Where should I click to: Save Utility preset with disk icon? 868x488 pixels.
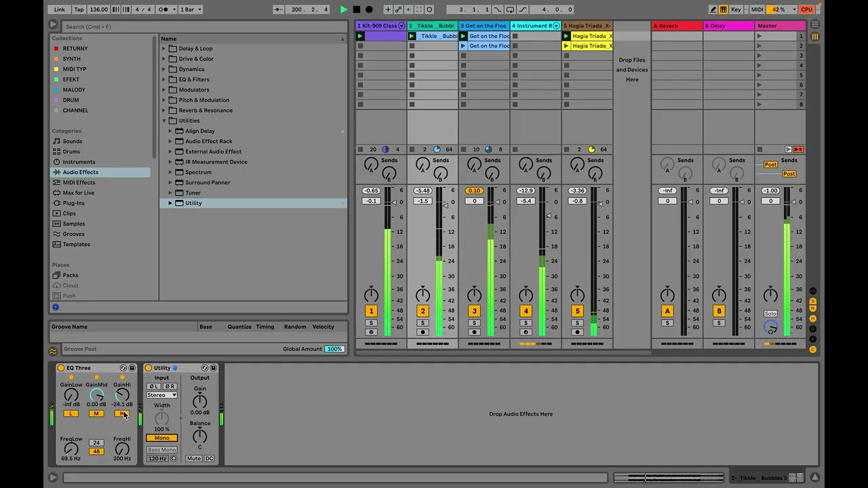pos(213,368)
